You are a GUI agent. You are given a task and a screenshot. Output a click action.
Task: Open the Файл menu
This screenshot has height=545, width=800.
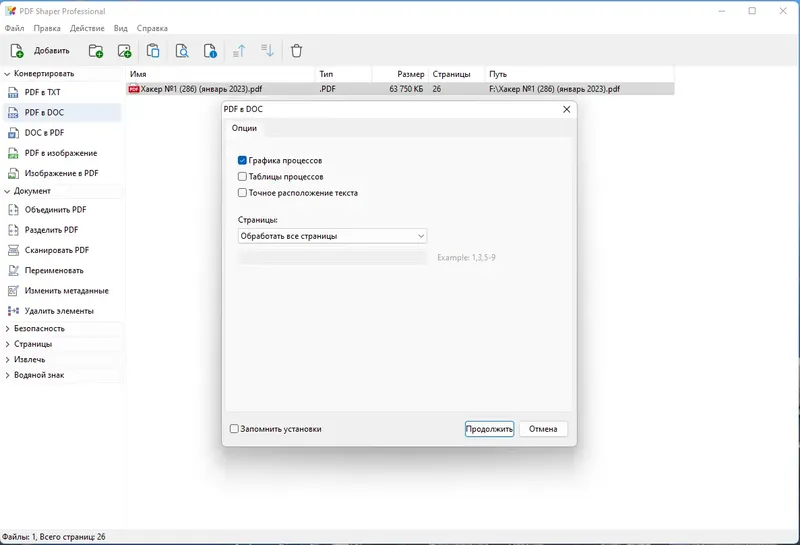tap(14, 28)
